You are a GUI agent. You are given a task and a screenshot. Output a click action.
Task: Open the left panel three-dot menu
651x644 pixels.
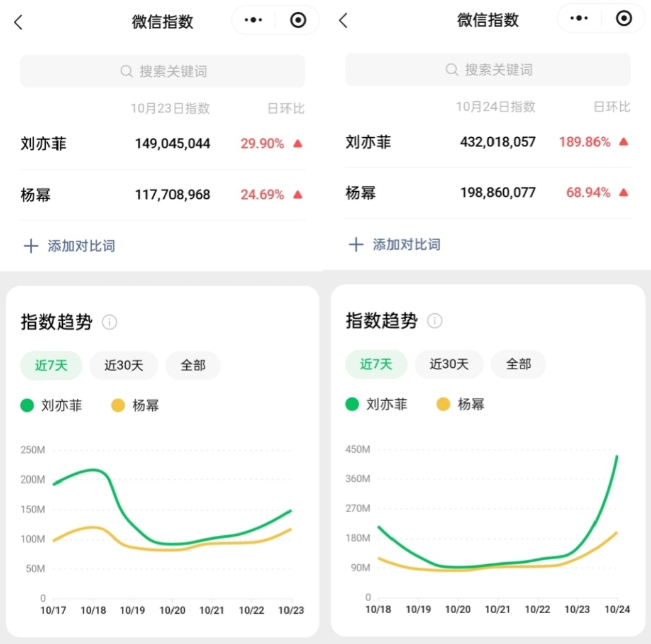coord(253,20)
